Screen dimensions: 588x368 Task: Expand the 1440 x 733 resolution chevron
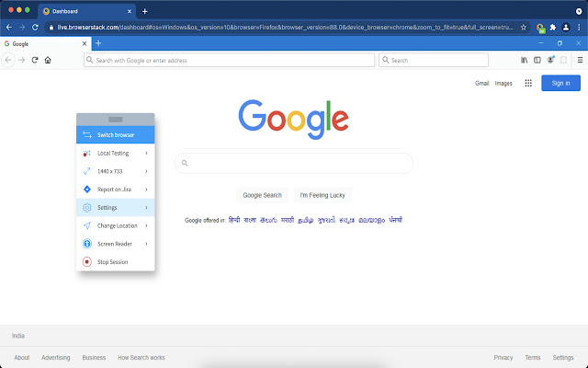pyautogui.click(x=146, y=171)
